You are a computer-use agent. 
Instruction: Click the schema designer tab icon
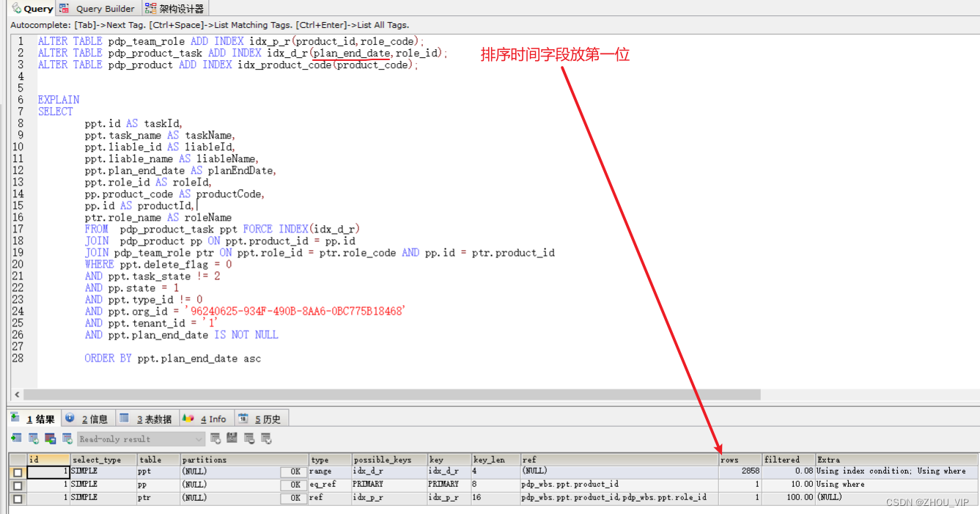click(x=150, y=8)
